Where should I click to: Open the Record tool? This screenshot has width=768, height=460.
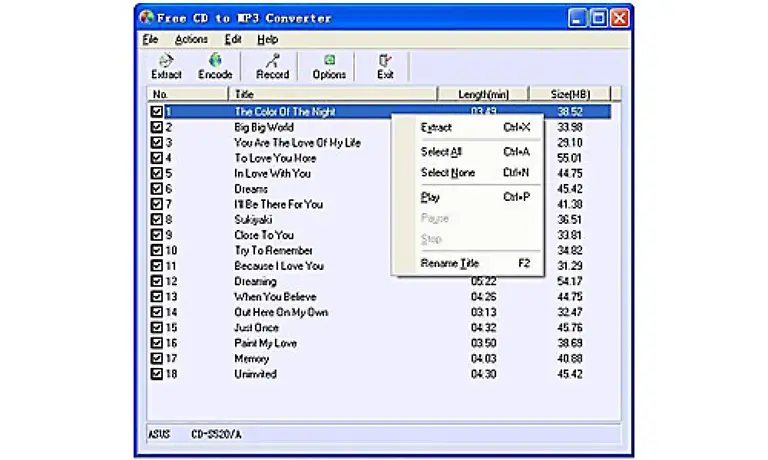click(x=272, y=67)
